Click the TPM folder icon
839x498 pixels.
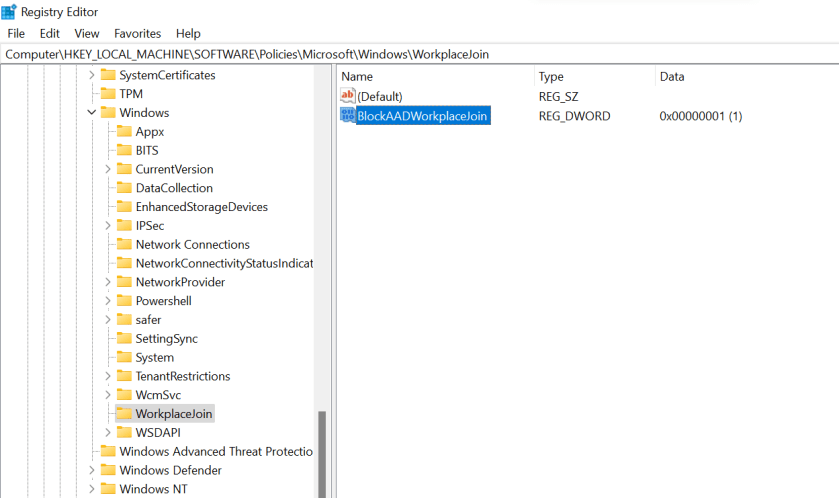coord(108,94)
